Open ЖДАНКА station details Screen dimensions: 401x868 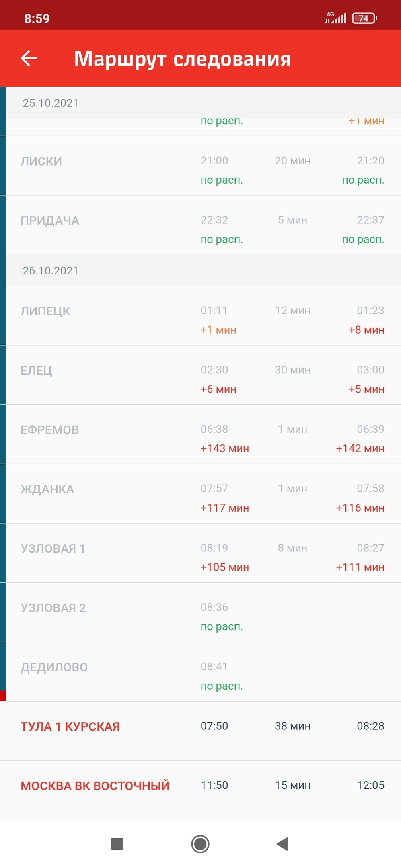[x=47, y=489]
